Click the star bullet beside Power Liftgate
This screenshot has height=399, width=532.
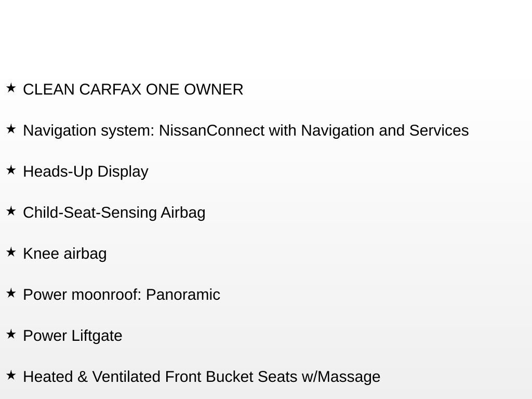point(11,334)
